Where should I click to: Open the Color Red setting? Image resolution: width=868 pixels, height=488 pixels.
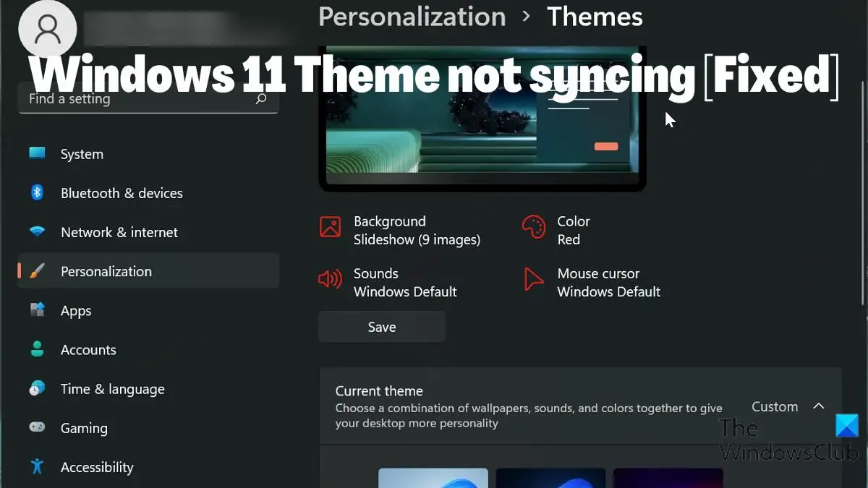(x=556, y=230)
